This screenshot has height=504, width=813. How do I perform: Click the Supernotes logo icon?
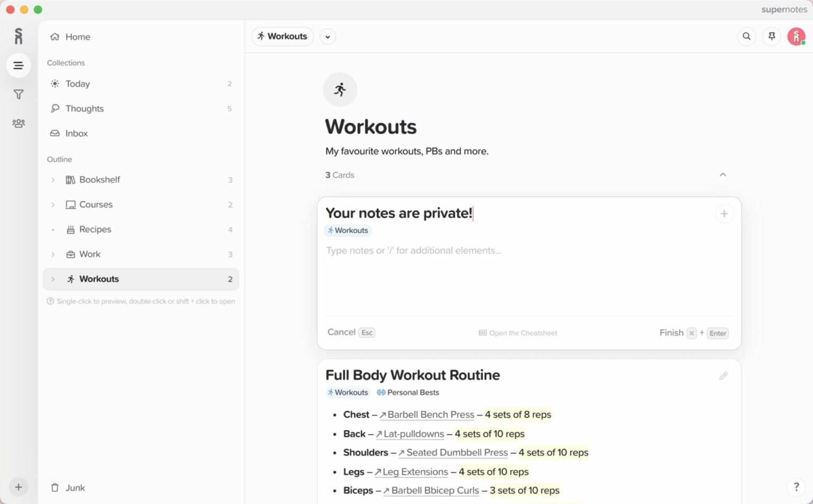pyautogui.click(x=19, y=36)
